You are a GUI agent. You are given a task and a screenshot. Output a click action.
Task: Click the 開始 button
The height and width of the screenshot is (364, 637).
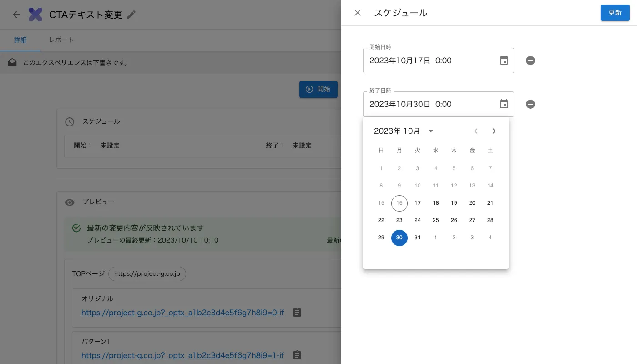click(318, 89)
